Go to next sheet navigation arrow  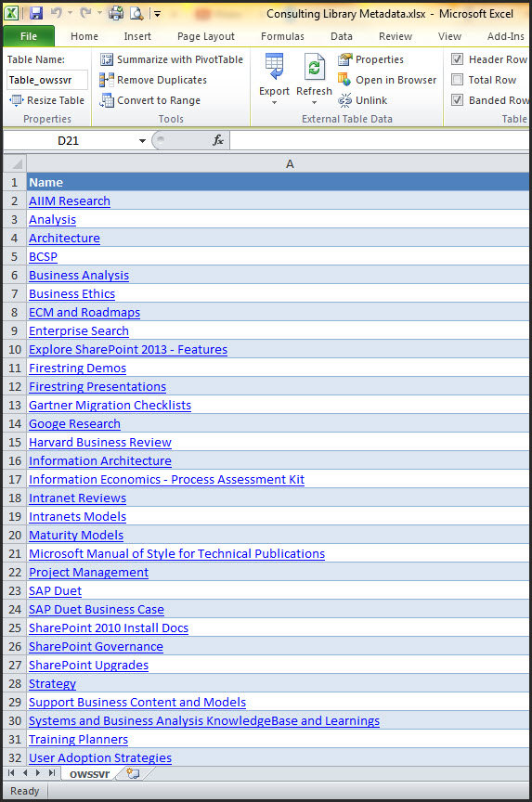coord(38,773)
